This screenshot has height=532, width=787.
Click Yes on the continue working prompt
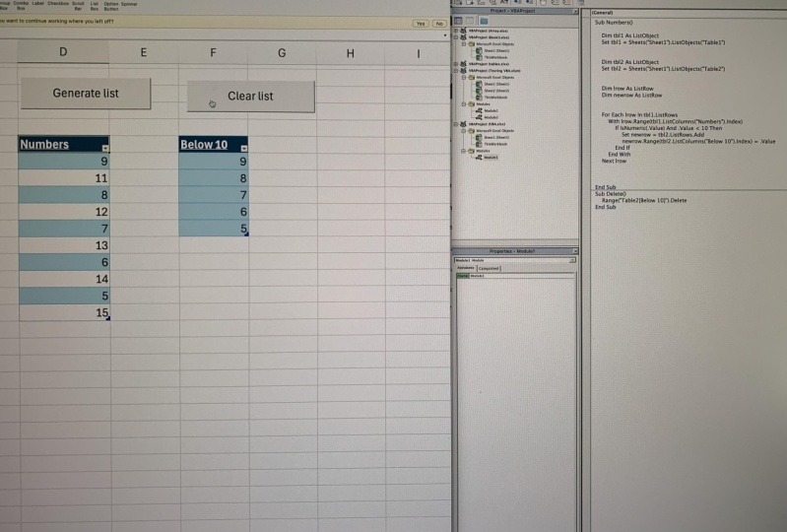point(421,24)
